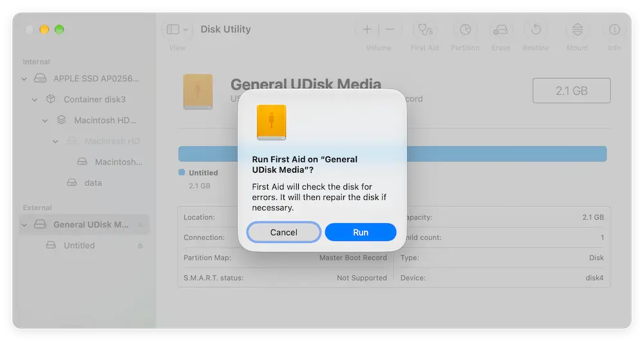This screenshot has width=644, height=341.
Task: Click the Master Boot Record value
Action: 353,258
